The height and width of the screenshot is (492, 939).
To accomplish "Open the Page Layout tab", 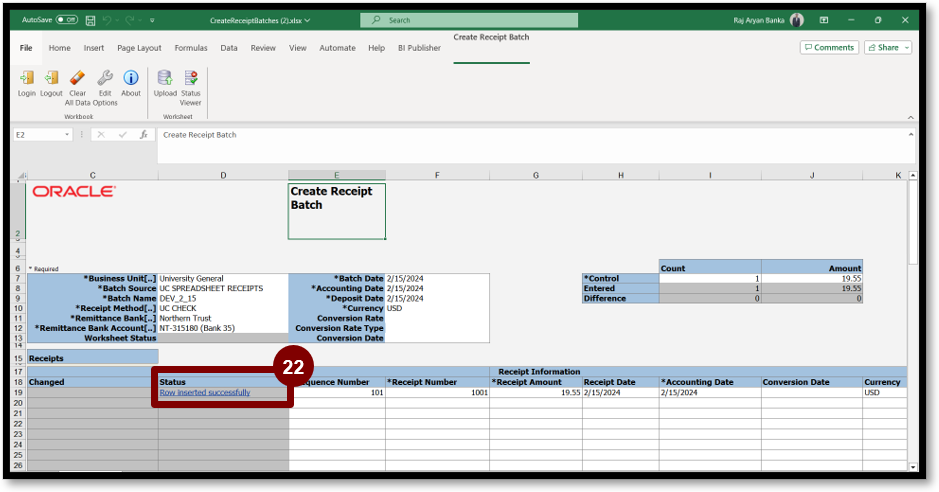I will [139, 48].
